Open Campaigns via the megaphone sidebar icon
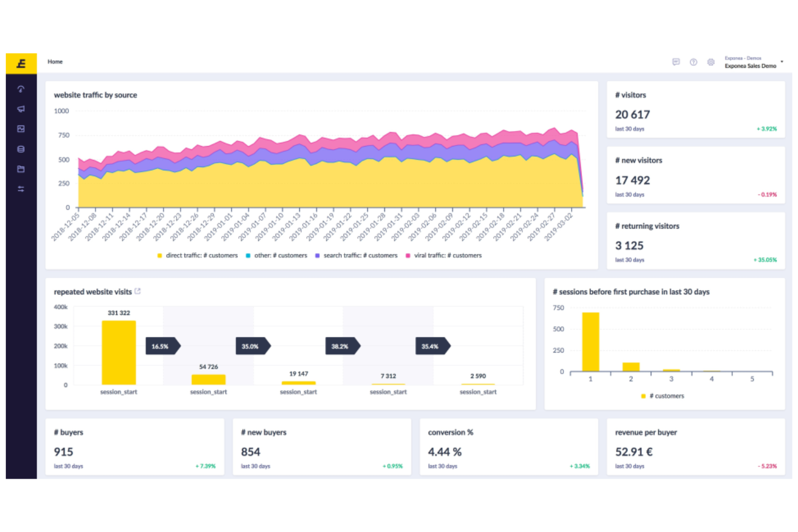Screen dimensions: 798x532 tap(21, 109)
